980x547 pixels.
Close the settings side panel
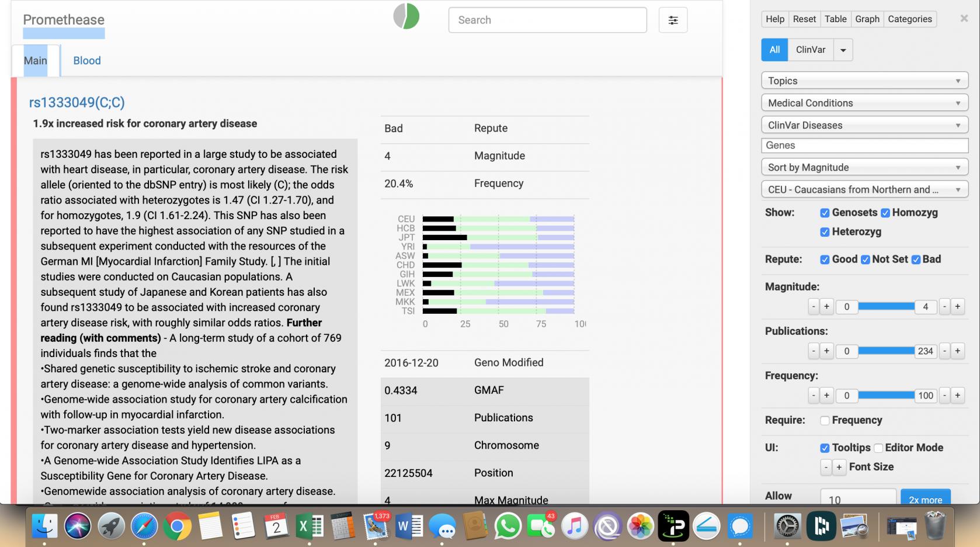tap(964, 19)
